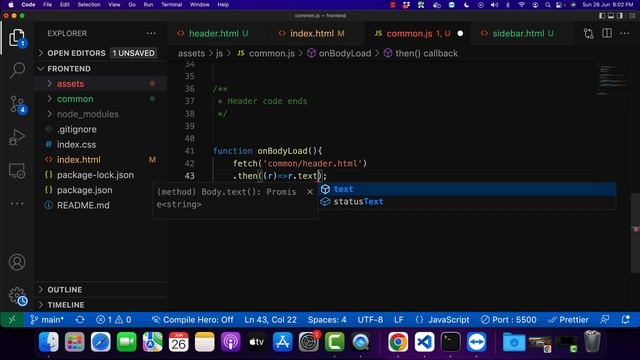The image size is (640, 360).
Task: Synchronize changes in the status bar
Action: [x=80, y=320]
